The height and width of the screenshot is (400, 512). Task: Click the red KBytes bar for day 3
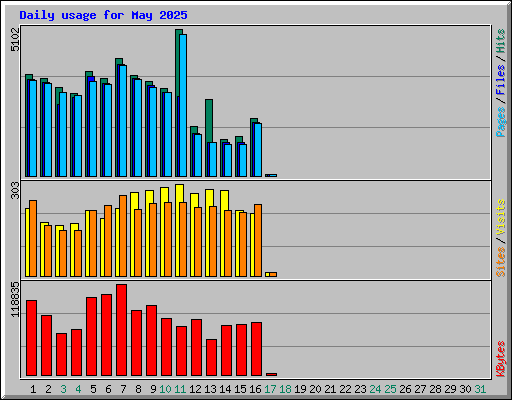coord(61,354)
